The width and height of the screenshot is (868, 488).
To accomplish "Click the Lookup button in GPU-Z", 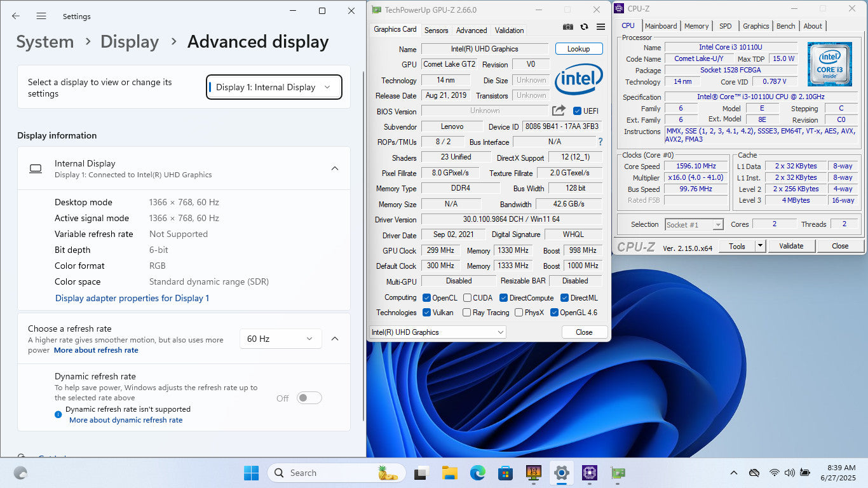I will coord(578,49).
